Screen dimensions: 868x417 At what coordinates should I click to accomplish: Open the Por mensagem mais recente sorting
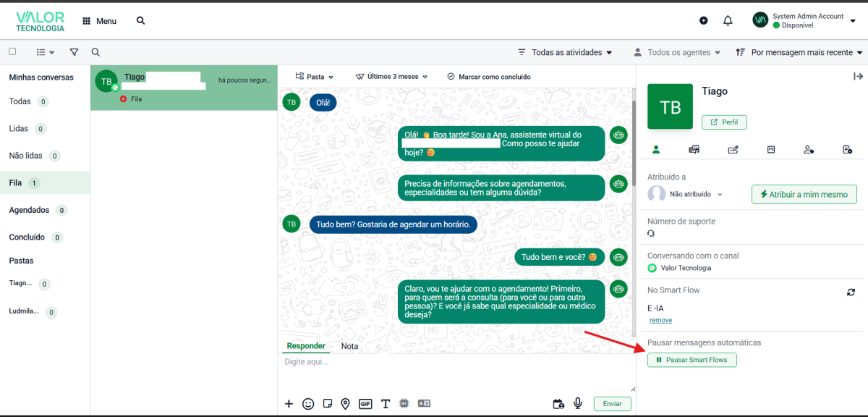pyautogui.click(x=799, y=52)
